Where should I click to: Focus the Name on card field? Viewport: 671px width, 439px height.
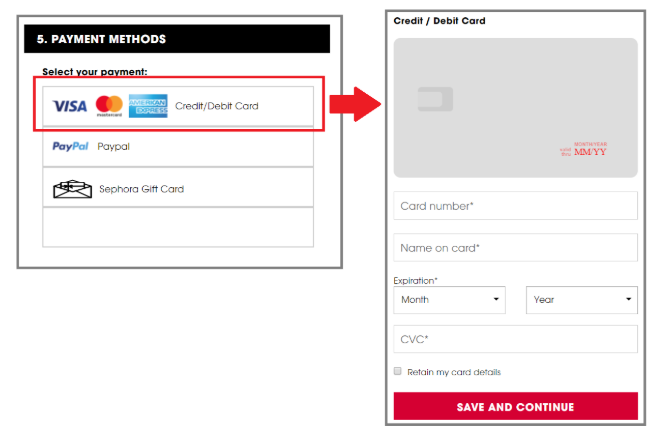[516, 248]
